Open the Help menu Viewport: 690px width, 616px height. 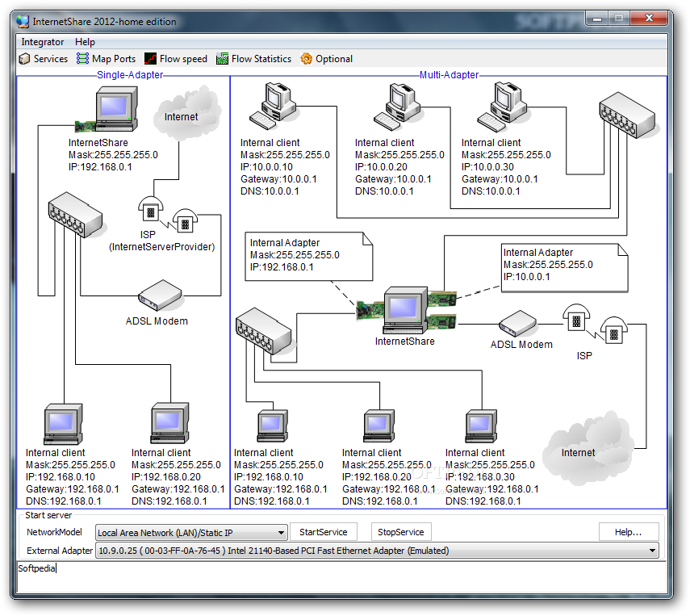(85, 42)
